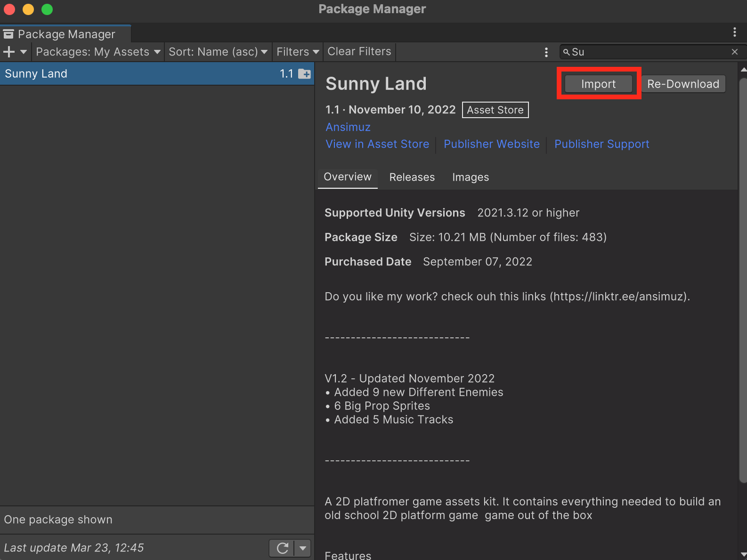Click the plus add-package icon

click(x=9, y=52)
